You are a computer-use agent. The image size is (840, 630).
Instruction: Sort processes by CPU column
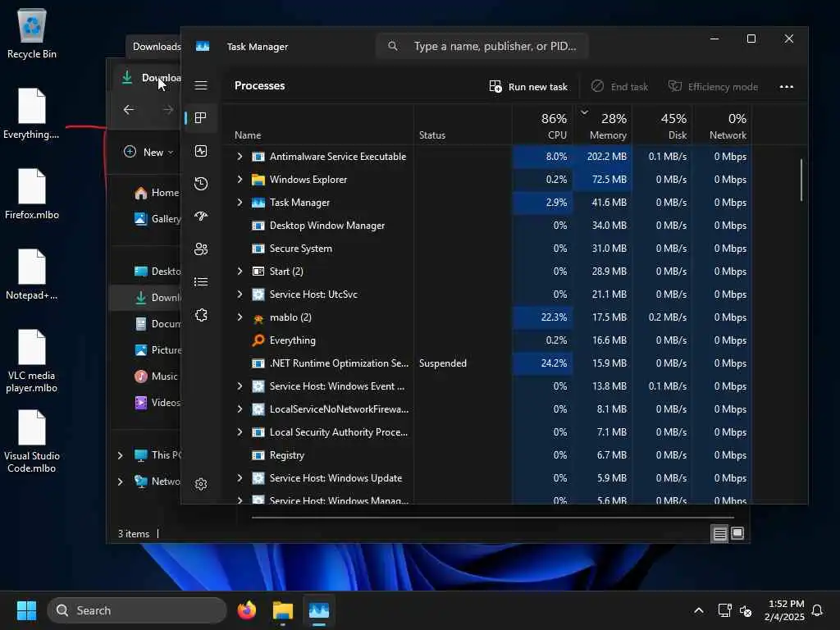(542, 126)
